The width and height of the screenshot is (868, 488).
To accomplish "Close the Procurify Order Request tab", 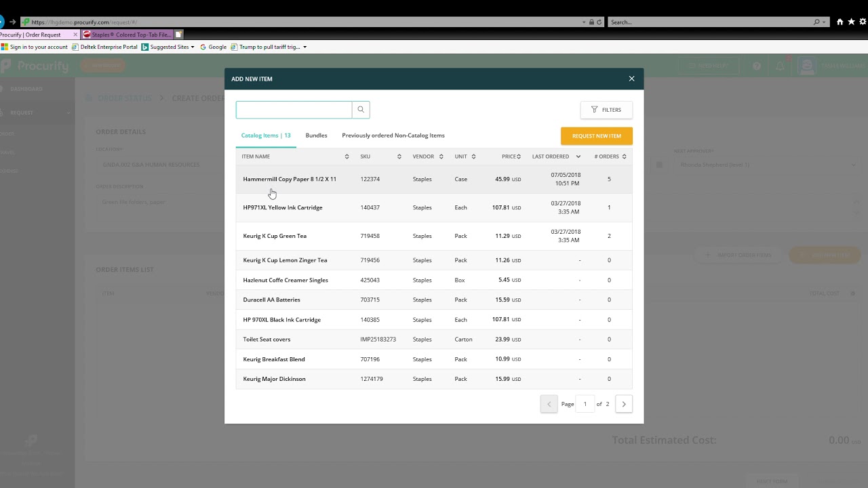I will [75, 35].
